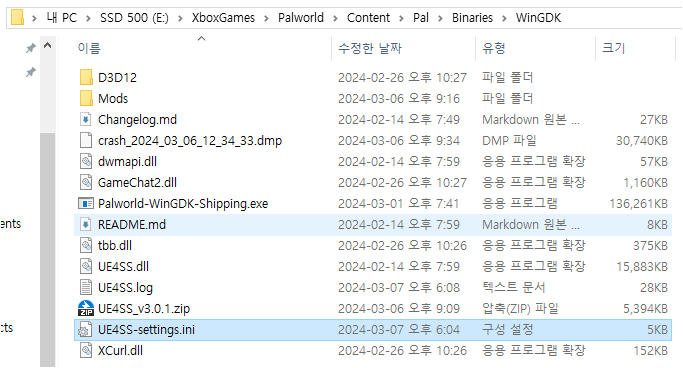Navigate to Content breadcrumb
Screen dimensions: 683x368
pyautogui.click(x=369, y=18)
